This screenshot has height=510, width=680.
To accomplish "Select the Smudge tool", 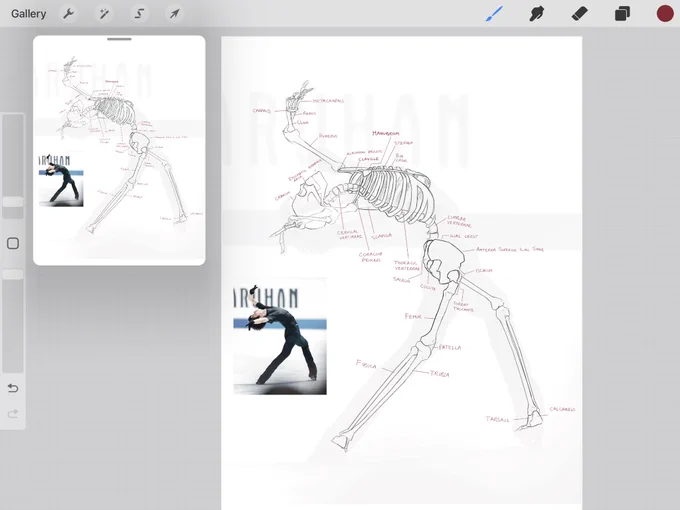I will point(536,14).
